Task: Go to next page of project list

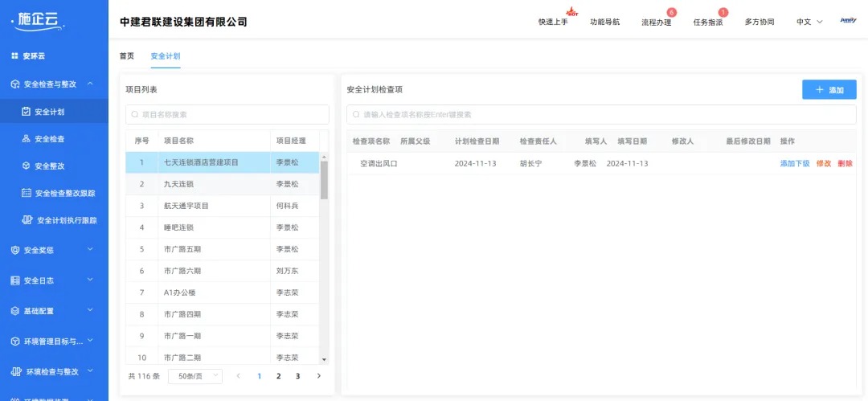Action: point(318,376)
